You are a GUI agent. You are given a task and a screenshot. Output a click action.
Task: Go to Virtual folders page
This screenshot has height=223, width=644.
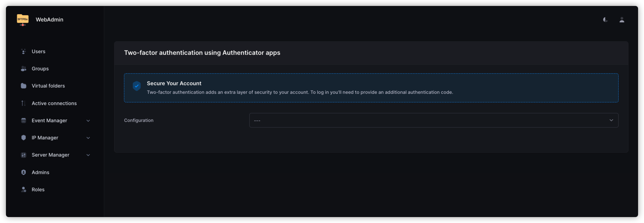48,86
